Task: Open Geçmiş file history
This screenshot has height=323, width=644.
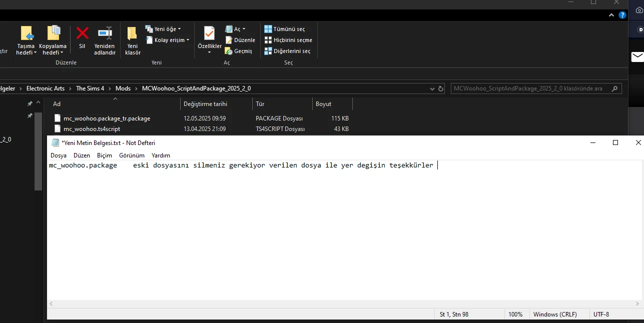Action: 239,51
